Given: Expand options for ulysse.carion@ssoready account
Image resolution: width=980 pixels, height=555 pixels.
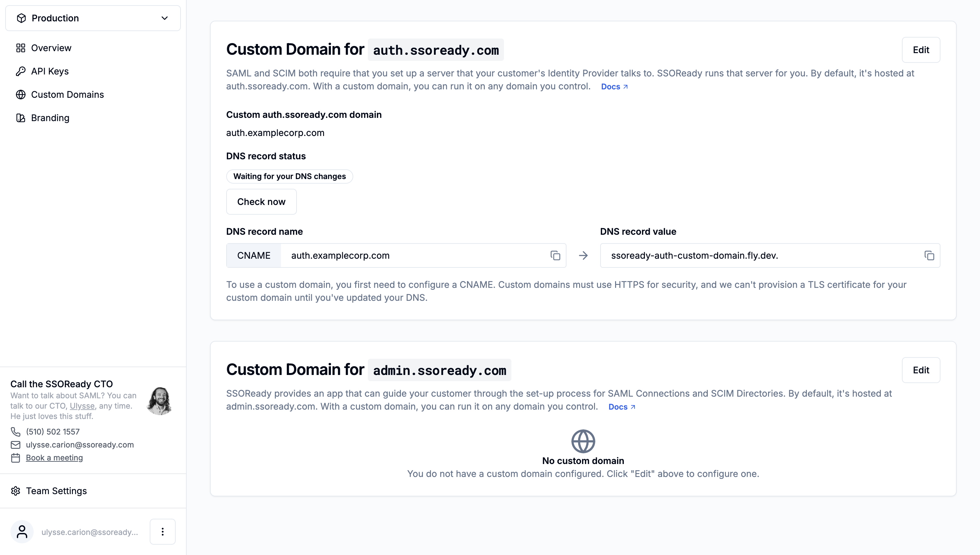Looking at the screenshot, I should coord(162,531).
